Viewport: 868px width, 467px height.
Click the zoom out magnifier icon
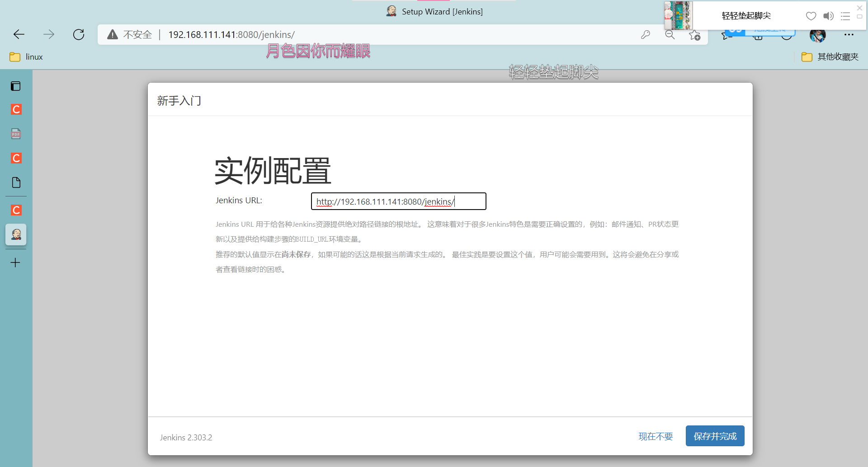670,35
